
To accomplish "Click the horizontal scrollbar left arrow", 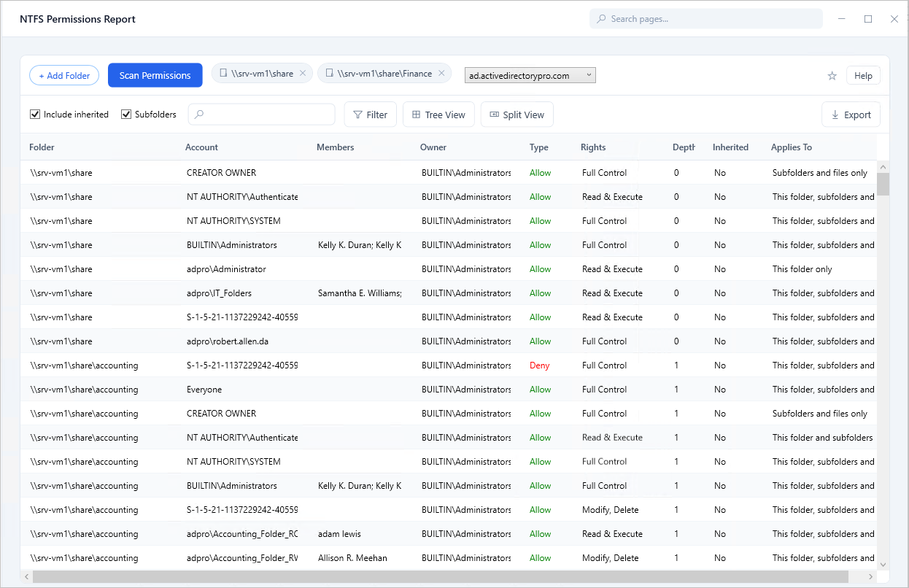I will [26, 577].
